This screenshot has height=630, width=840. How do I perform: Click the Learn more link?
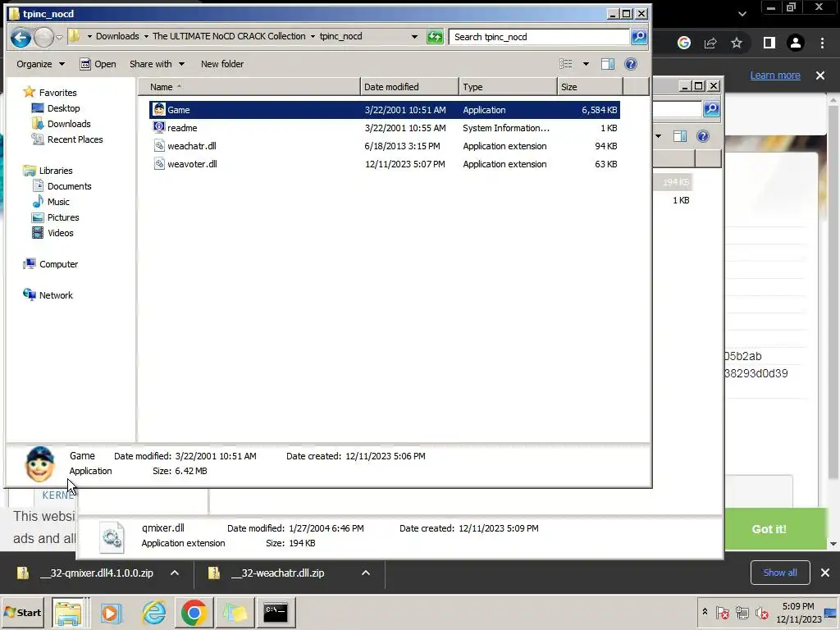tap(774, 75)
